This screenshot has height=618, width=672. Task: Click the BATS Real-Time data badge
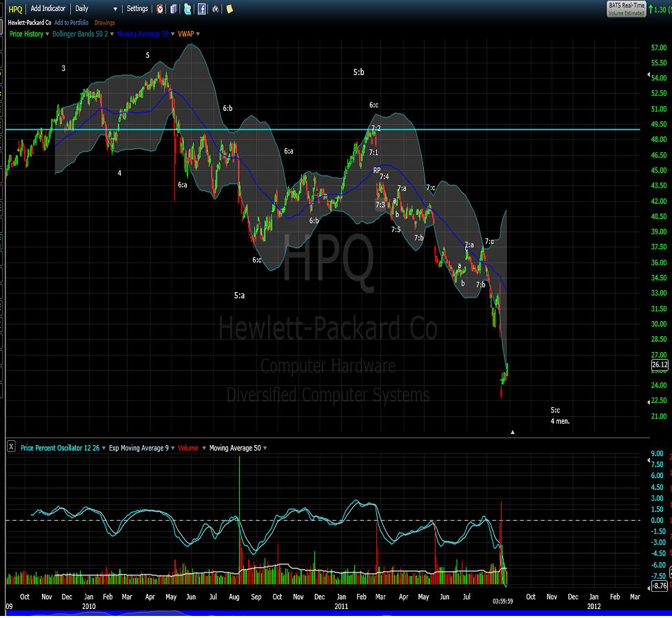pyautogui.click(x=626, y=9)
